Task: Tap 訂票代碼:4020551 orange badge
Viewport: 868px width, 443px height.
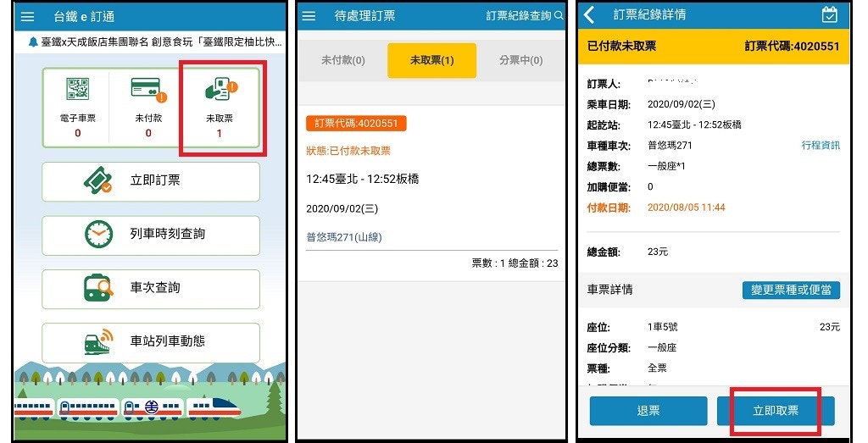Action: (x=356, y=124)
